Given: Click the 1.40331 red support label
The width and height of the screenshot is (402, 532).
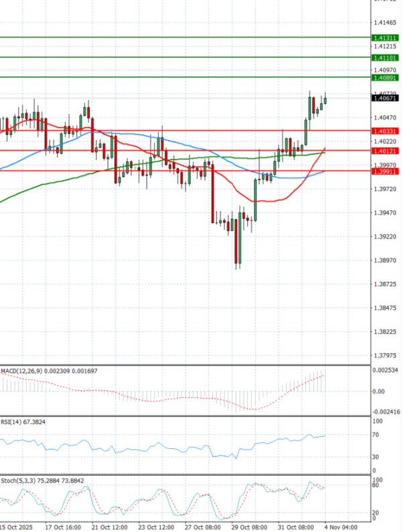Looking at the screenshot, I should coord(386,131).
